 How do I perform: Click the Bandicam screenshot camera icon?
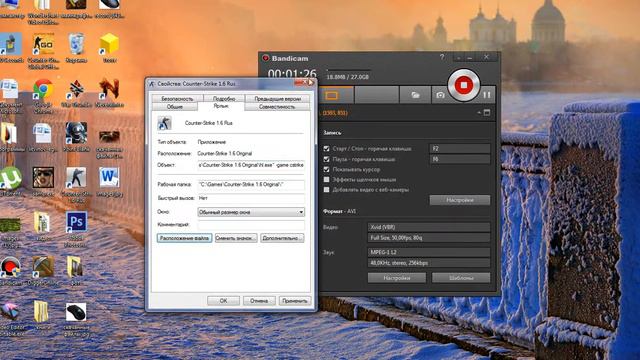pyautogui.click(x=440, y=95)
